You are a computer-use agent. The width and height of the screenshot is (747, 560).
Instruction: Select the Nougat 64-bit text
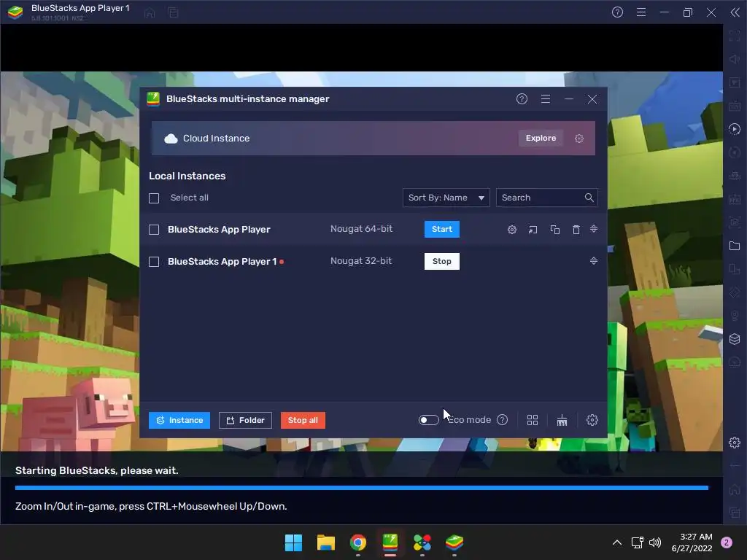point(362,228)
